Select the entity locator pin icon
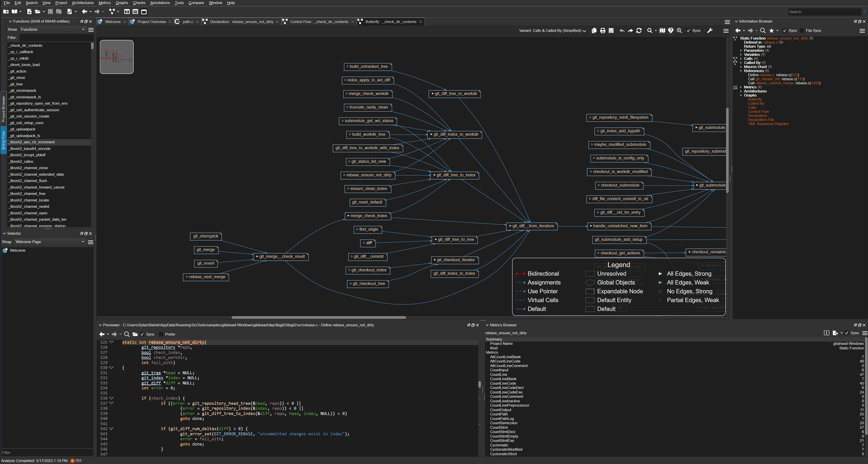Image resolution: width=868 pixels, height=464 pixels. tap(671, 30)
